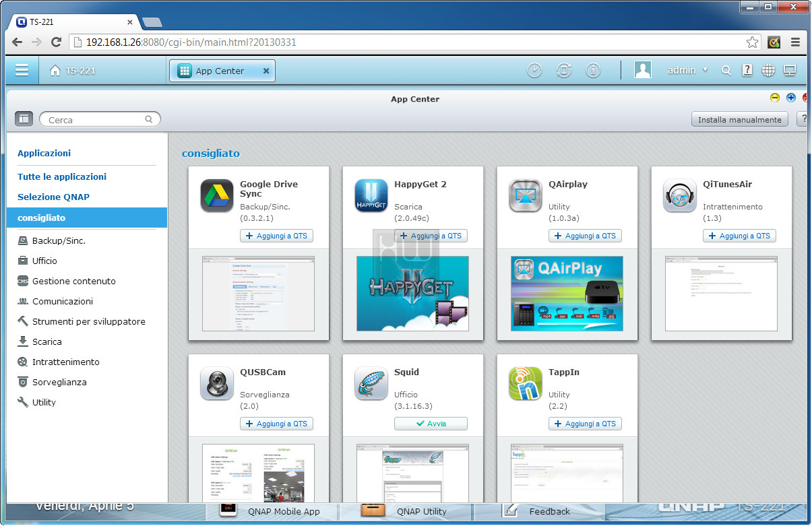The image size is (812, 526).
Task: Click the admin user avatar icon
Action: point(643,70)
